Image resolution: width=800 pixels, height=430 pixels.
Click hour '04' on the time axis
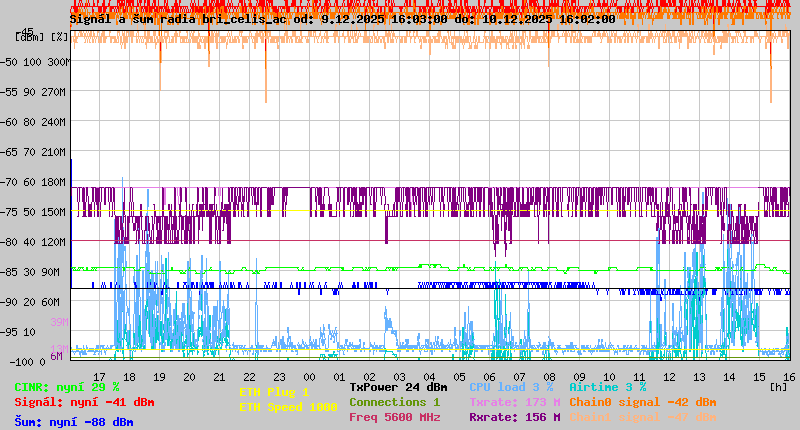[429, 377]
